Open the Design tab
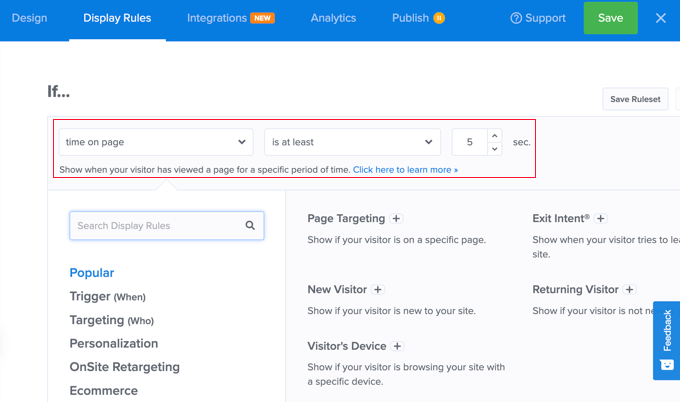Image resolution: width=680 pixels, height=402 pixels. pyautogui.click(x=29, y=18)
